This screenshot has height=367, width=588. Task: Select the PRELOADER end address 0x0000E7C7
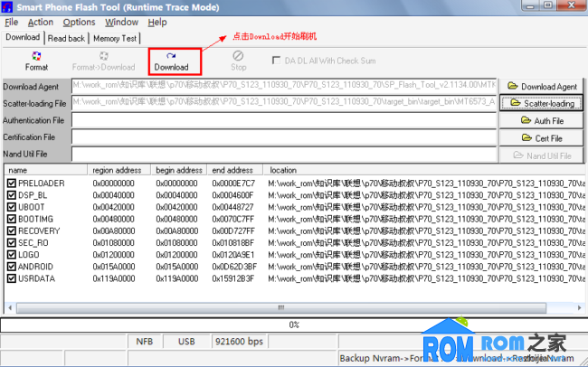(233, 183)
